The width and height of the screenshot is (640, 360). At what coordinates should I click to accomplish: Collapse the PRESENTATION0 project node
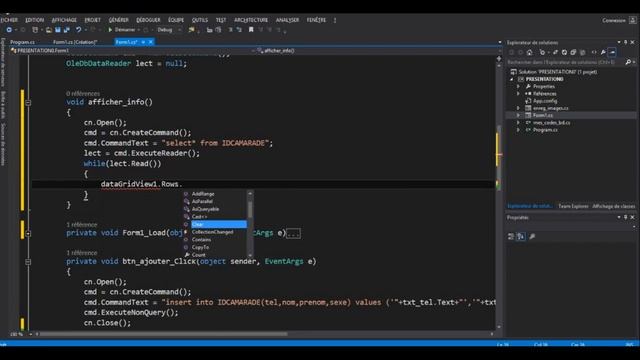512,79
